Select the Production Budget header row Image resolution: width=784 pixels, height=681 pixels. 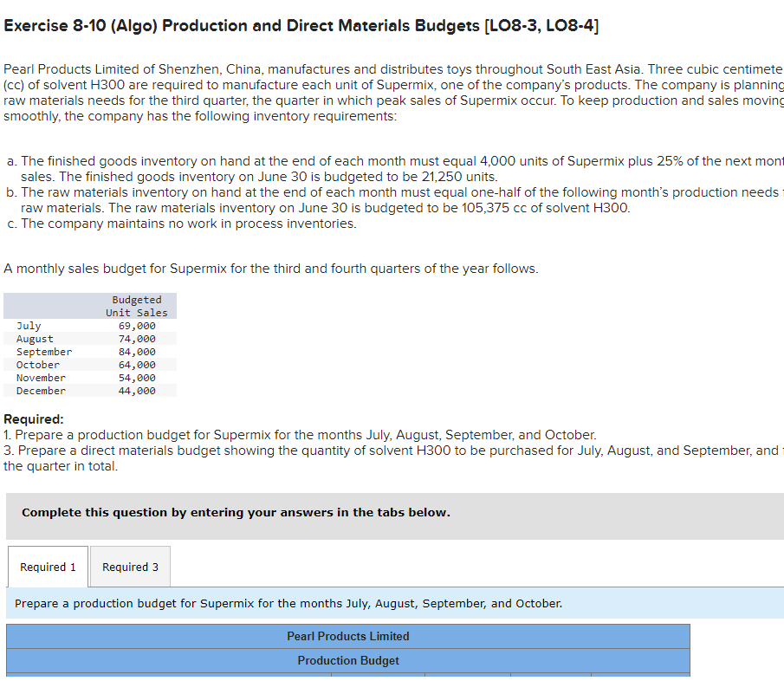(347, 660)
